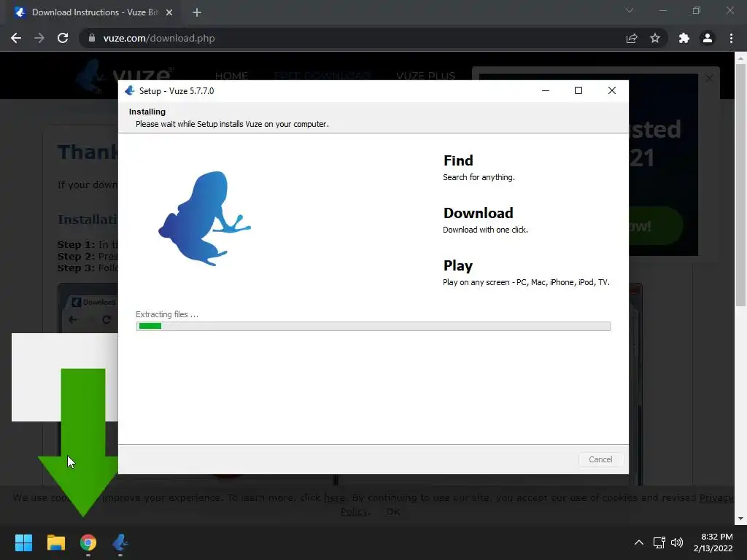Close the Vuze Setup window
Screen dimensions: 747x560
pos(612,90)
